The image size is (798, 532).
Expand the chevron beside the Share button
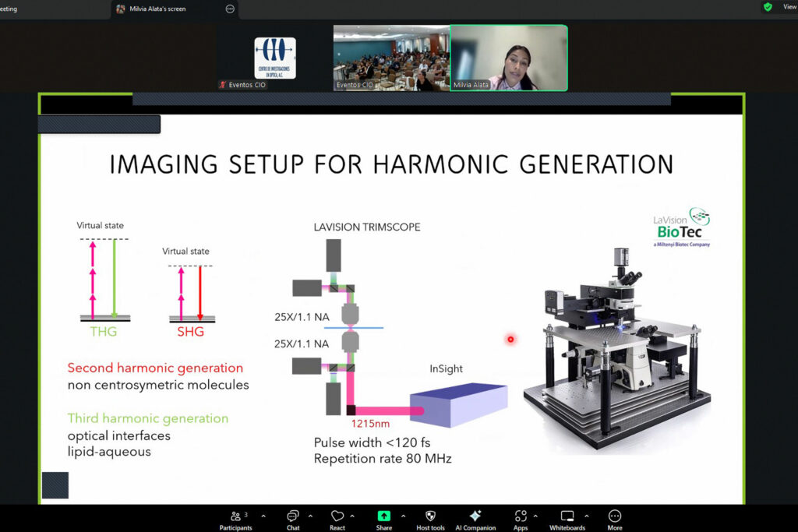pos(403,516)
